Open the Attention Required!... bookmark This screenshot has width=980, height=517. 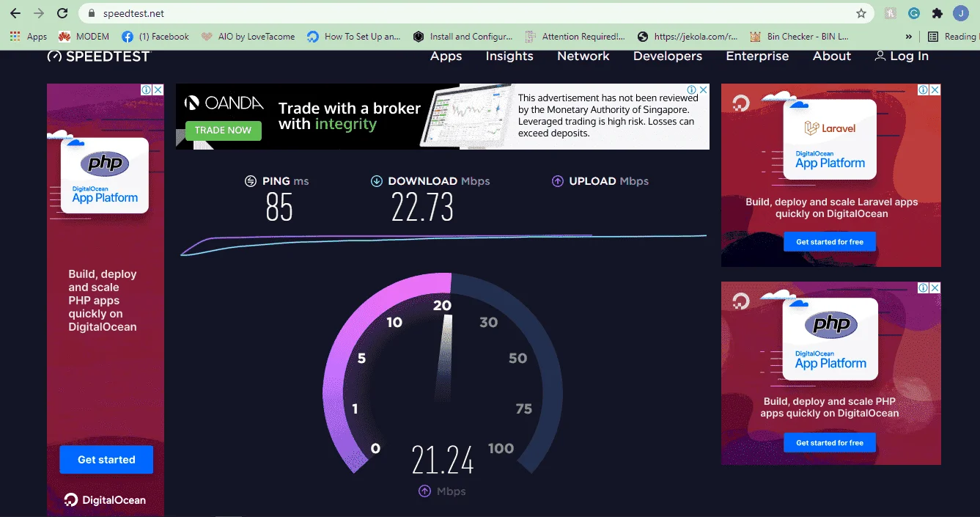coord(575,37)
